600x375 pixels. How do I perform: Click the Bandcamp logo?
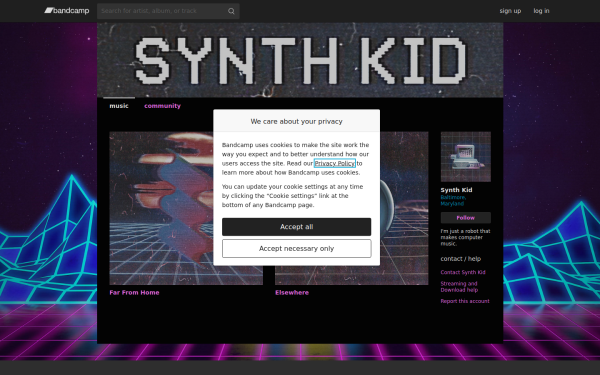[67, 11]
